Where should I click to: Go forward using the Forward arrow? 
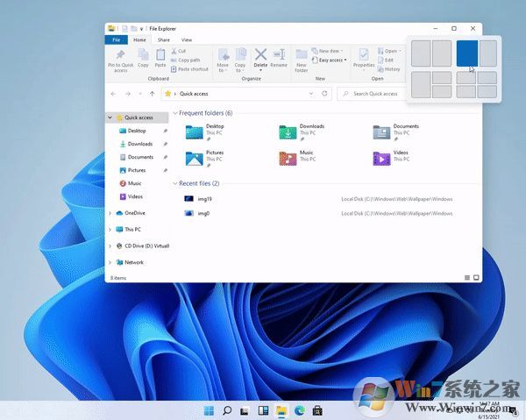click(128, 94)
